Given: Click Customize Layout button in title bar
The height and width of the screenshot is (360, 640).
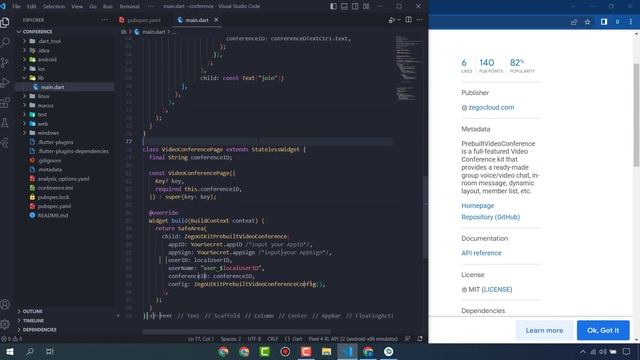Looking at the screenshot, I should pos(366,6).
